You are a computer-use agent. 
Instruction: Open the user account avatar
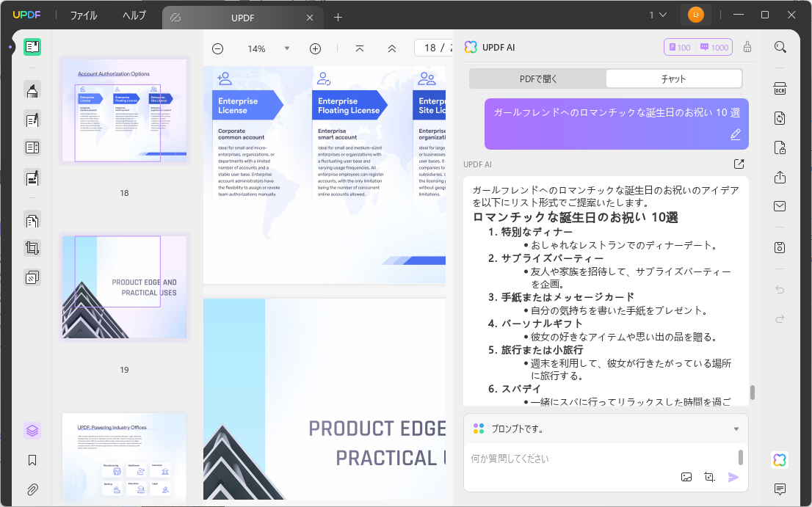click(x=695, y=15)
